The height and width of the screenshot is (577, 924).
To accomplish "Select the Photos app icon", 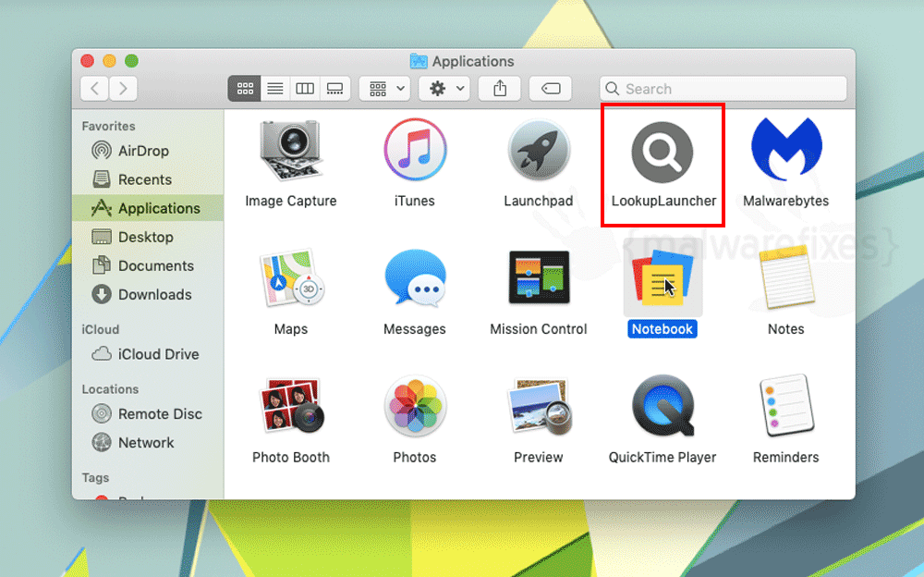I will click(415, 406).
